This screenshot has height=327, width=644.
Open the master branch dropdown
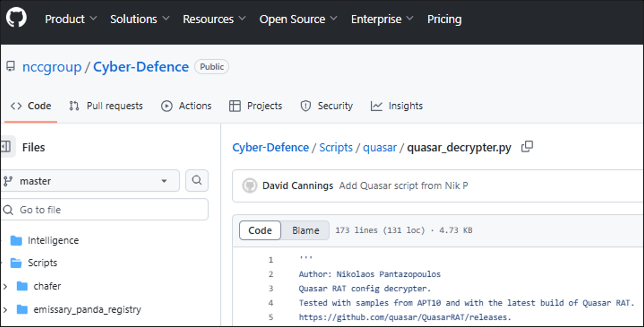point(90,181)
